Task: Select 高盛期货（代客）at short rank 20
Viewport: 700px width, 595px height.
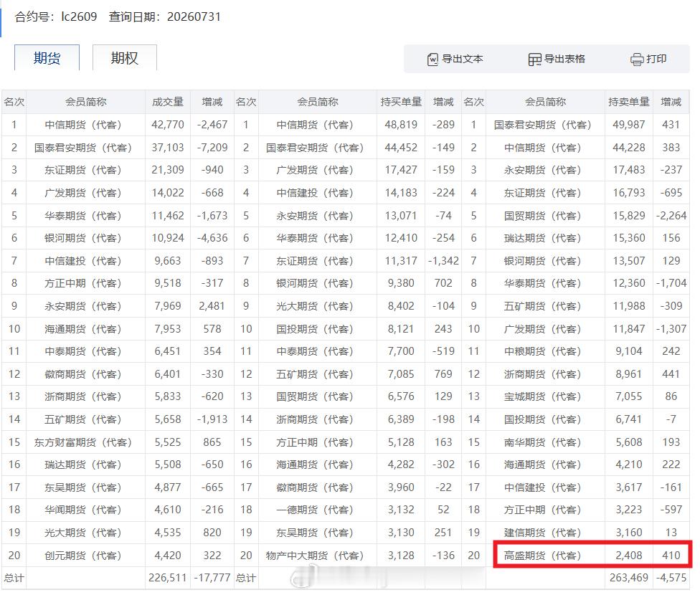Action: click(542, 556)
